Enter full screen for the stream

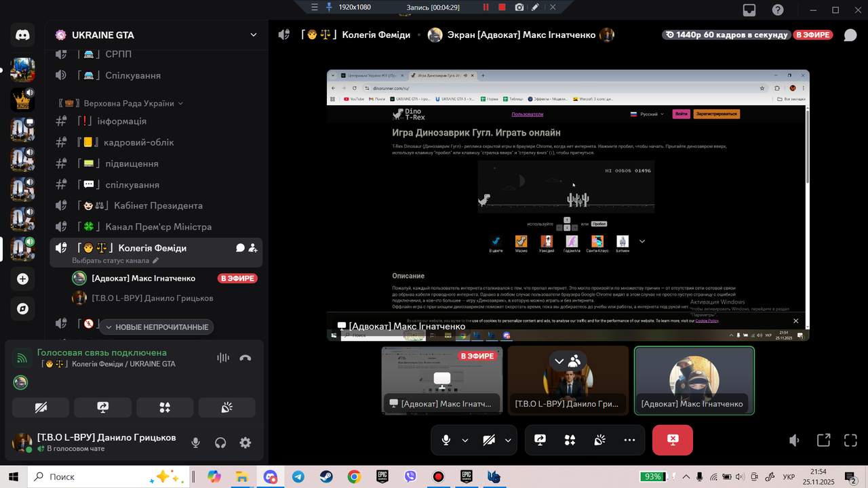pos(850,440)
